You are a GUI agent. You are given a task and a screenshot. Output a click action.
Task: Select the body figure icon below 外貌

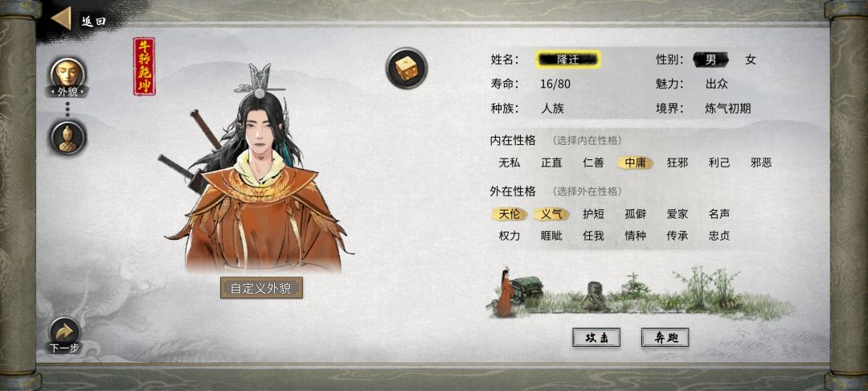68,137
